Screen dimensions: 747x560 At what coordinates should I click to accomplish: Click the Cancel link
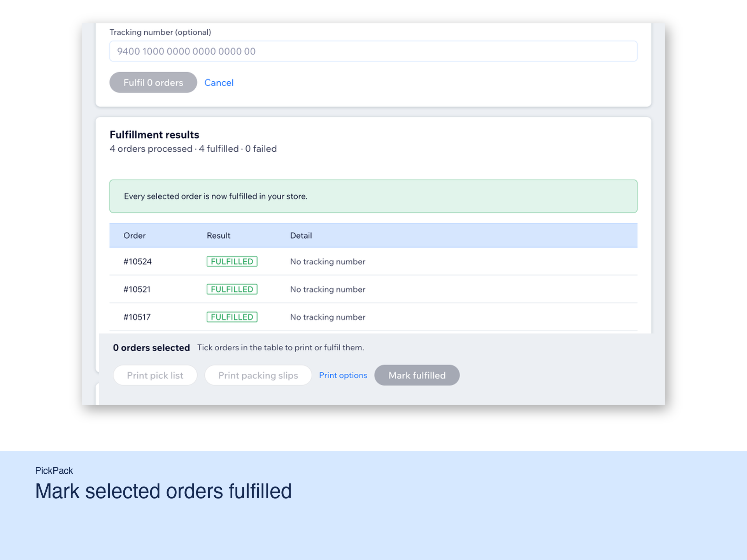219,82
